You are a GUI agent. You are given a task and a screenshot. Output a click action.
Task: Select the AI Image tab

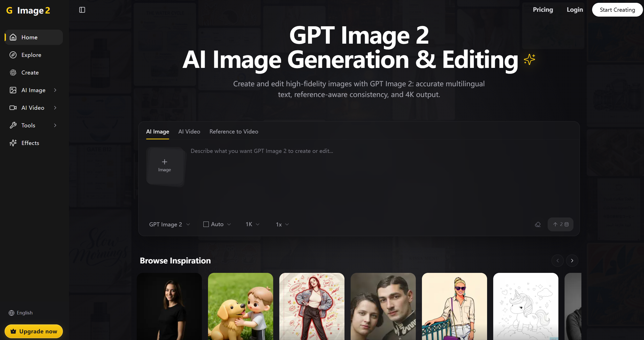click(157, 132)
